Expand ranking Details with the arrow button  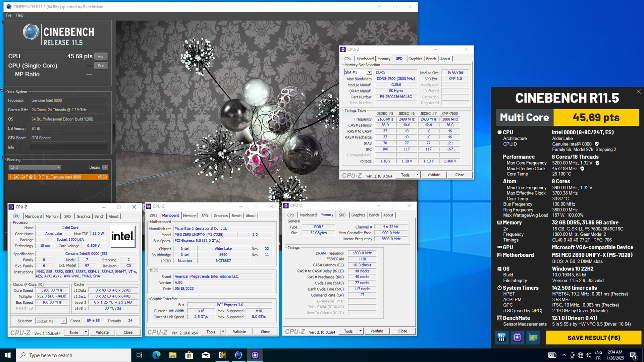pyautogui.click(x=105, y=167)
